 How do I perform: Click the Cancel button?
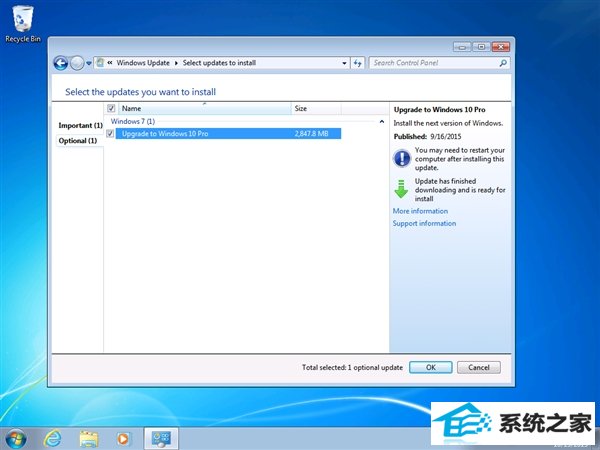click(x=479, y=367)
